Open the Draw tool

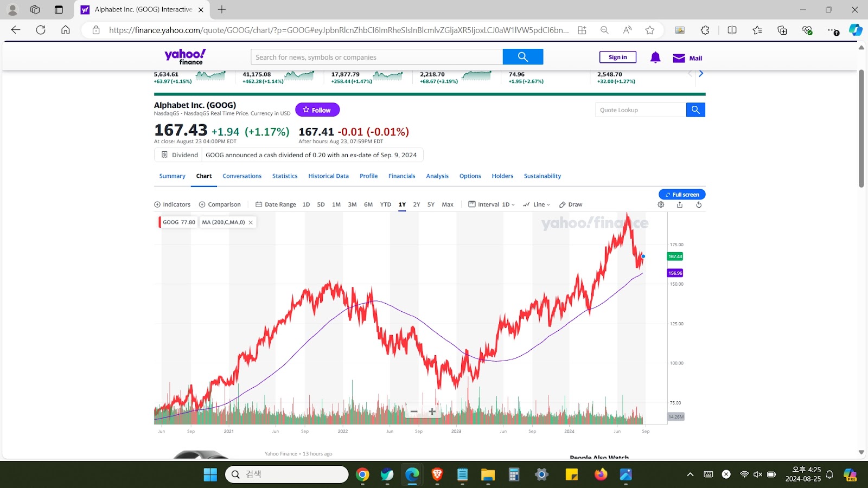[571, 204]
